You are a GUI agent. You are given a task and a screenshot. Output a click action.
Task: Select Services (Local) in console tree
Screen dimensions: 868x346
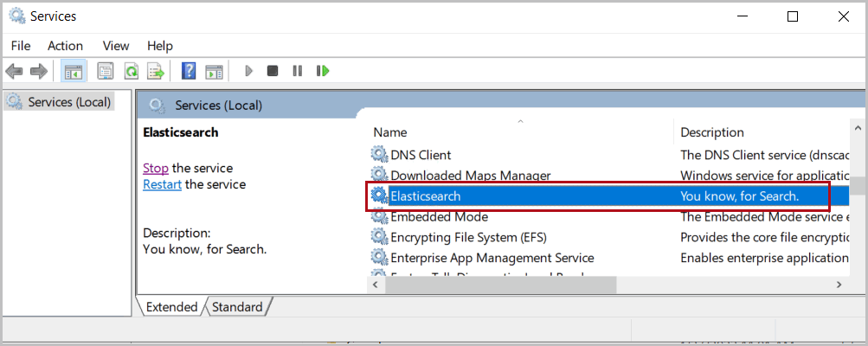69,102
